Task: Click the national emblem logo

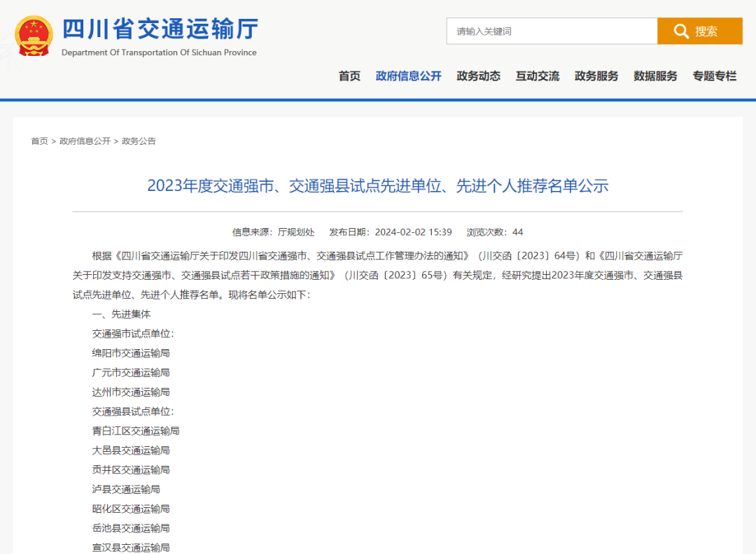Action: click(x=34, y=36)
